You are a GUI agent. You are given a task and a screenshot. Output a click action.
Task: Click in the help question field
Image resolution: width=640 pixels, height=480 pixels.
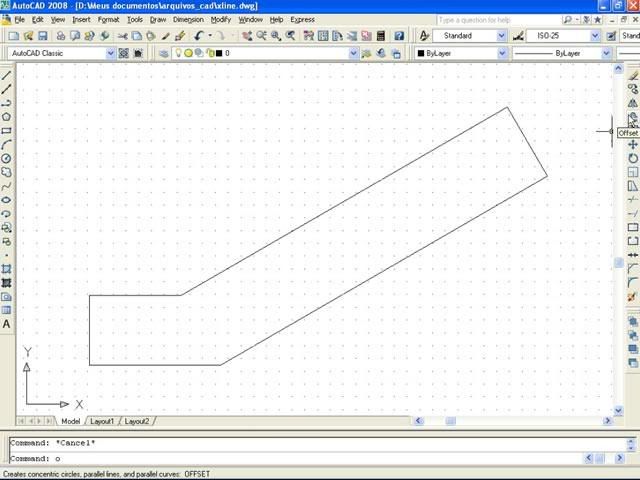click(498, 20)
